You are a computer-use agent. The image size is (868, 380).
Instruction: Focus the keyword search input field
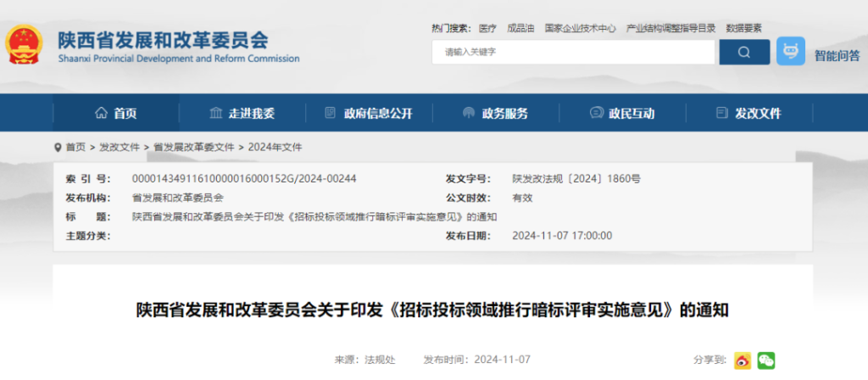click(574, 52)
